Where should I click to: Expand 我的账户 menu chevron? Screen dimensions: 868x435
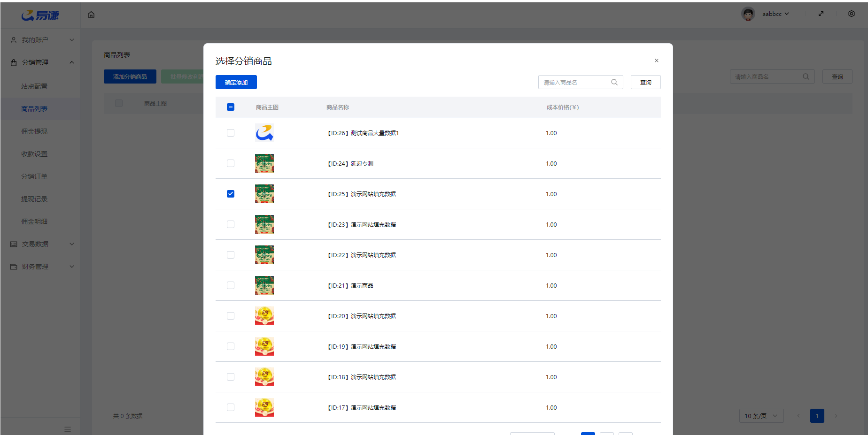72,40
